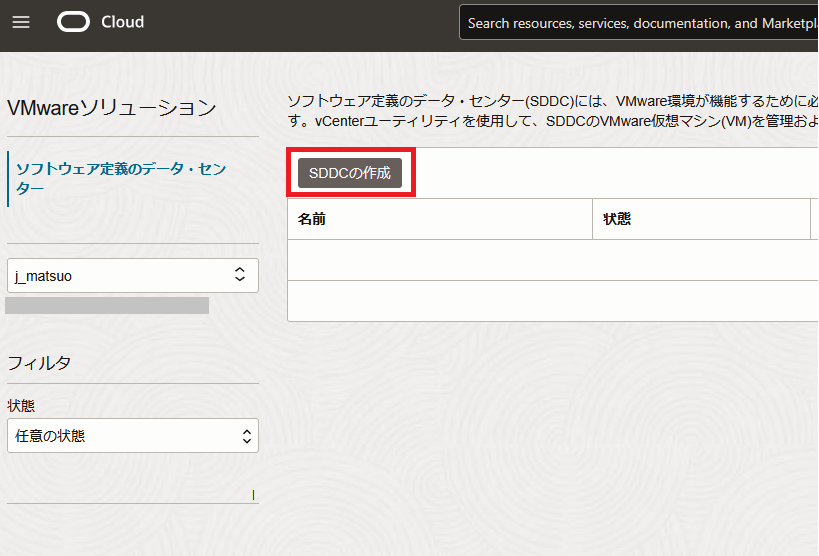Click the SDDC description paragraph

point(553,111)
